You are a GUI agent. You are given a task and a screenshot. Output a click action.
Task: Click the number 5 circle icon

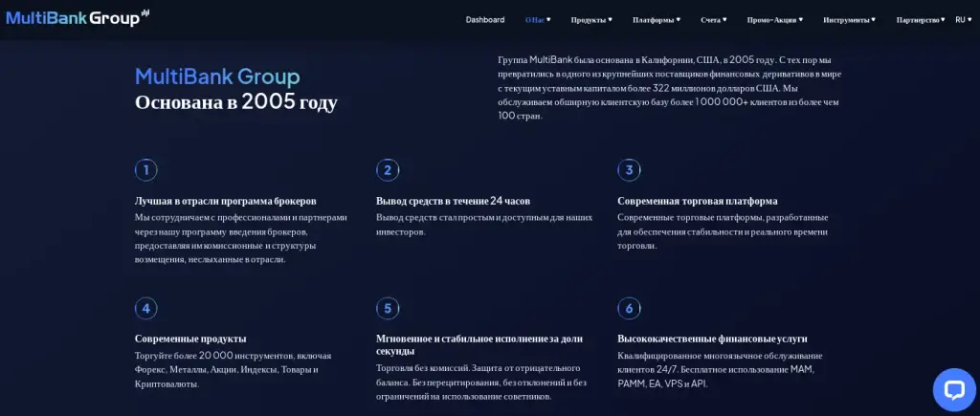(388, 308)
